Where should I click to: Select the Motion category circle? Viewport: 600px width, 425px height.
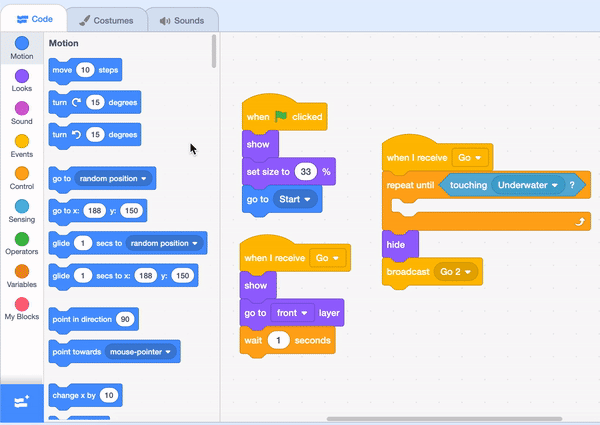click(x=22, y=43)
